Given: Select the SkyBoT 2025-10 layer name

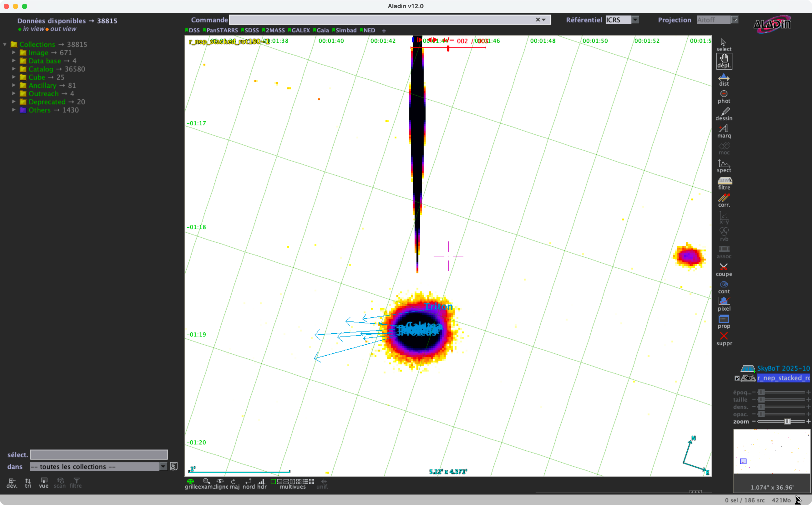Looking at the screenshot, I should (x=783, y=368).
